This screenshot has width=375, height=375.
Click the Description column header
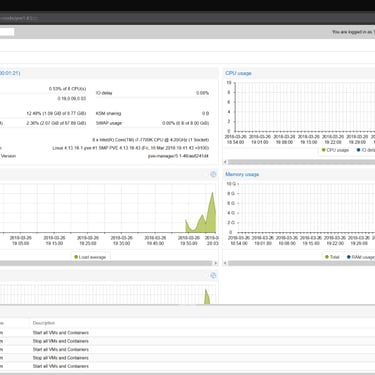(44, 323)
